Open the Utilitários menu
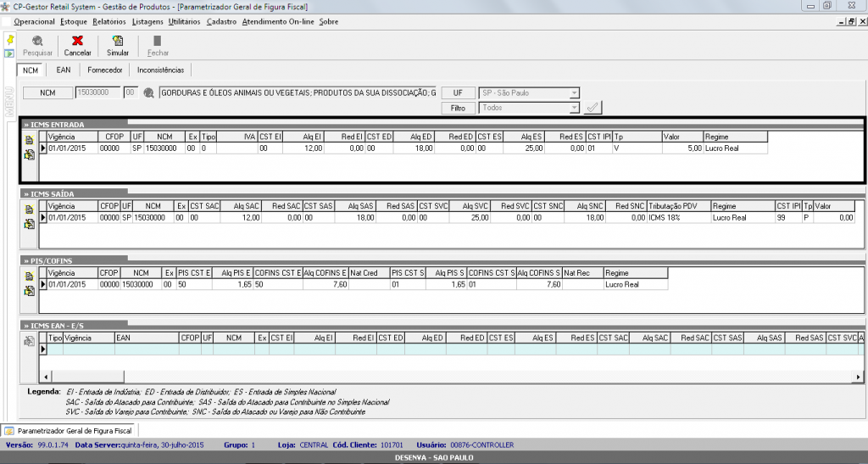Viewport: 868px width, 464px height. tap(185, 21)
